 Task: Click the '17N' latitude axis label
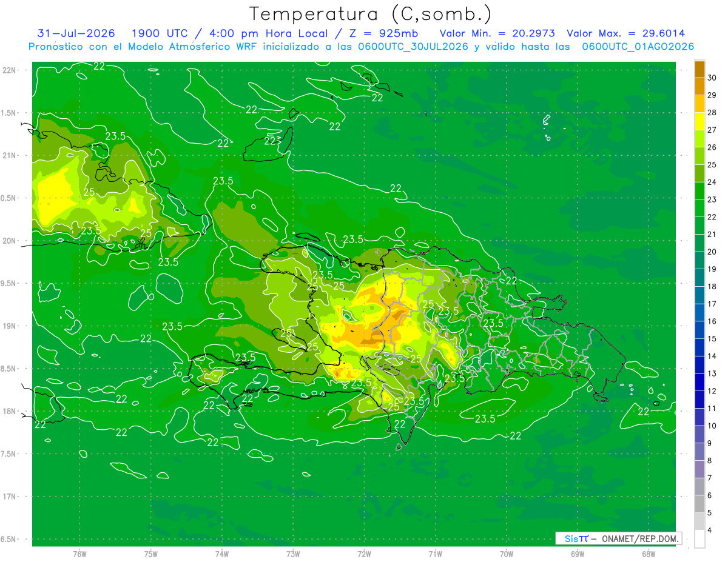click(x=10, y=497)
